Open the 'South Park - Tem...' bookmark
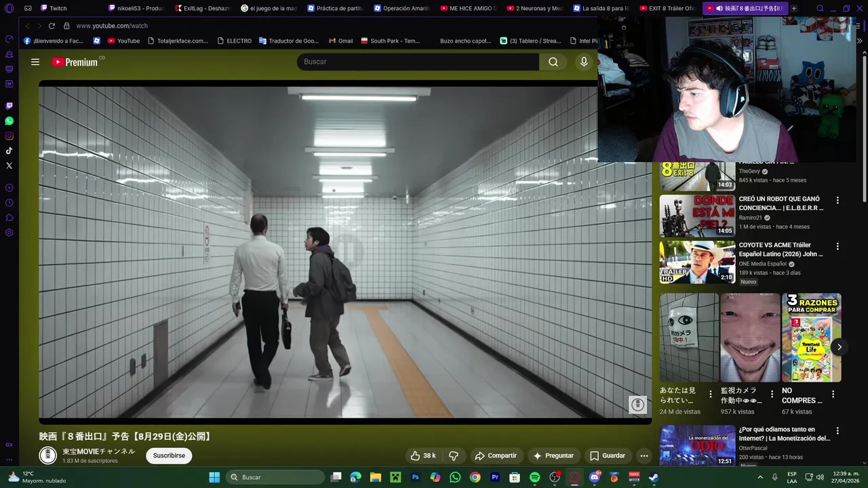 [x=390, y=41]
